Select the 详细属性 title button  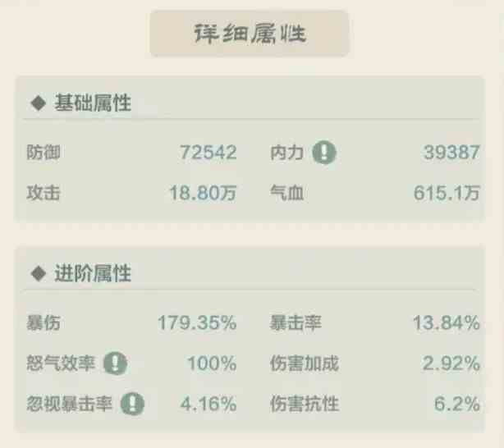(x=250, y=34)
